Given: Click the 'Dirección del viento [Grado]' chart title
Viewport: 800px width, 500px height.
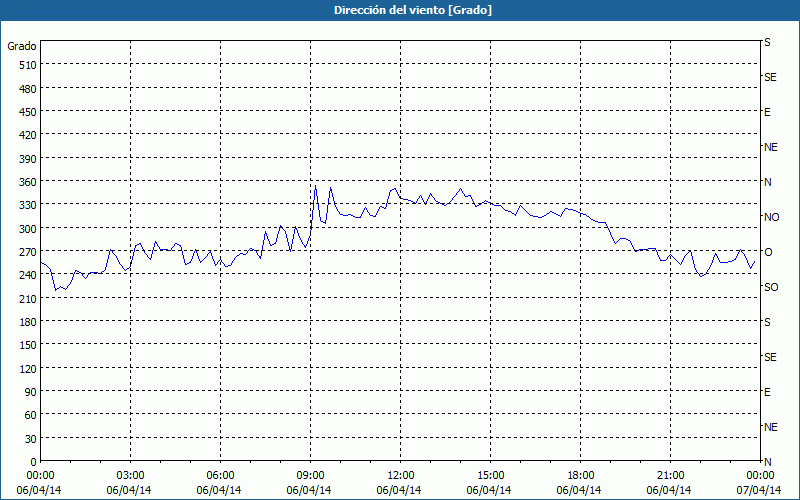Looking at the screenshot, I should pos(413,10).
